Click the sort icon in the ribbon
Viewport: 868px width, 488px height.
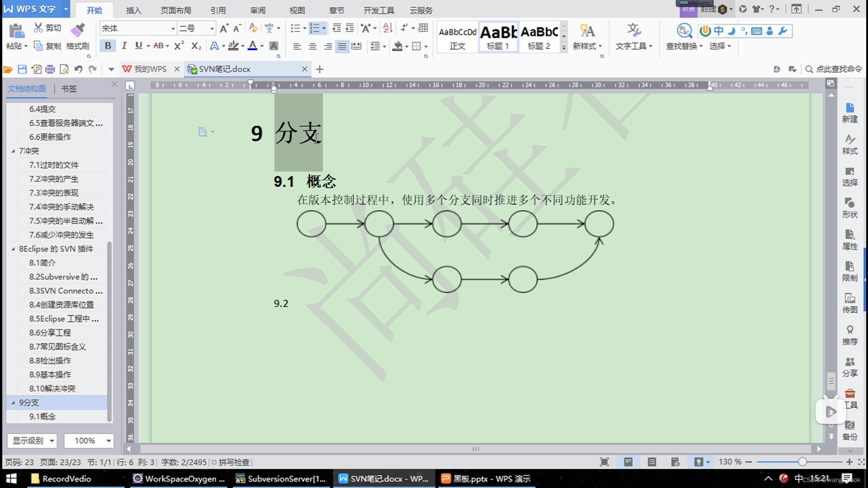pyautogui.click(x=387, y=28)
